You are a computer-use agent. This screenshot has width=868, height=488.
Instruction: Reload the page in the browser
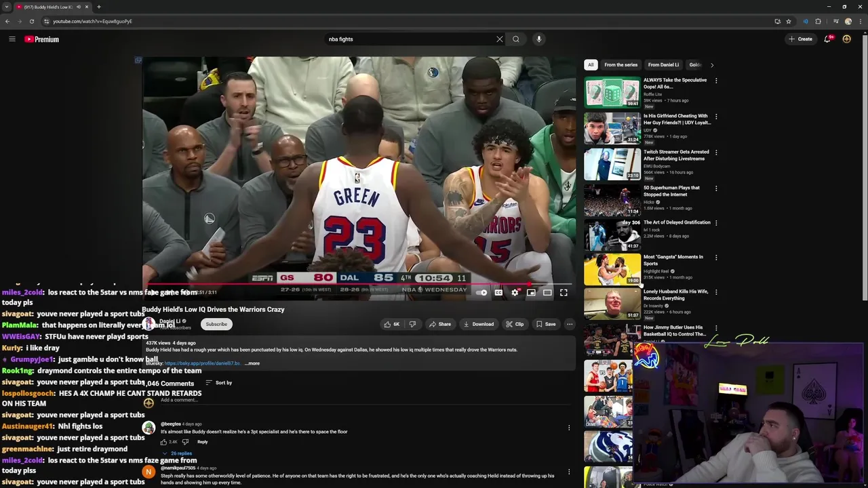pyautogui.click(x=32, y=21)
